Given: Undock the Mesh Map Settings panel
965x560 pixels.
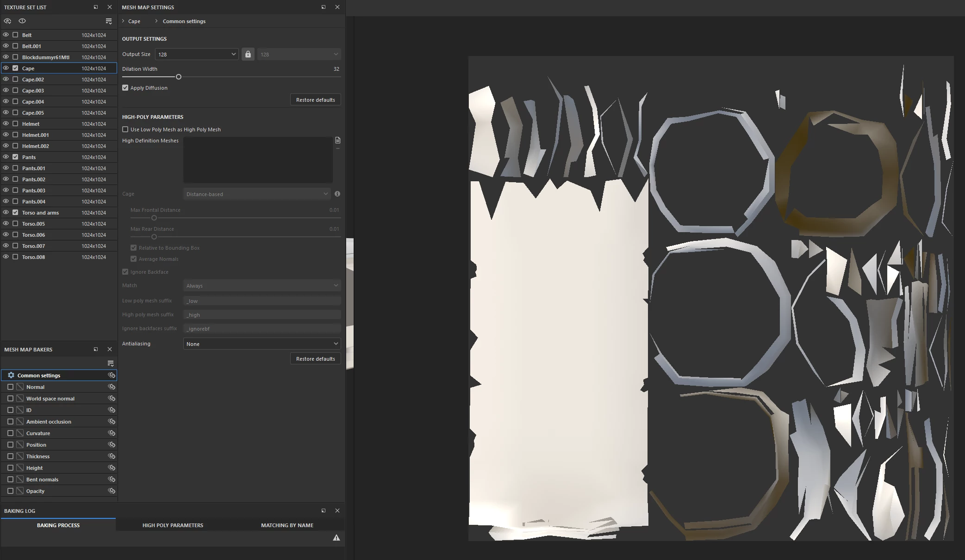Looking at the screenshot, I should pos(324,7).
